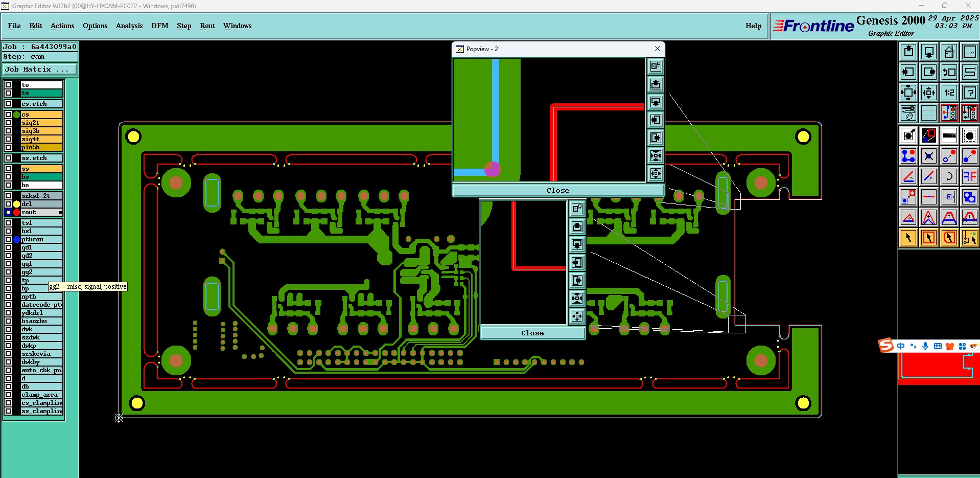Click pan up icon in Popview - 2

(656, 84)
